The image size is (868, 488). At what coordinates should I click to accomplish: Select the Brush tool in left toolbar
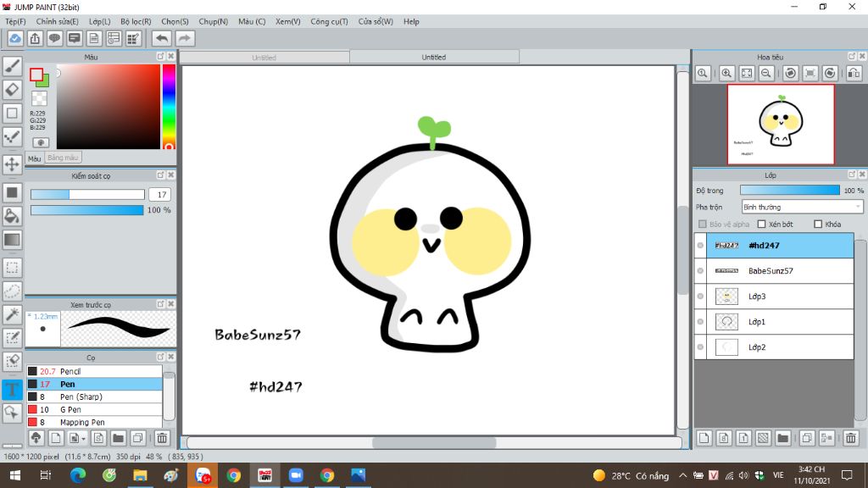tap(12, 66)
